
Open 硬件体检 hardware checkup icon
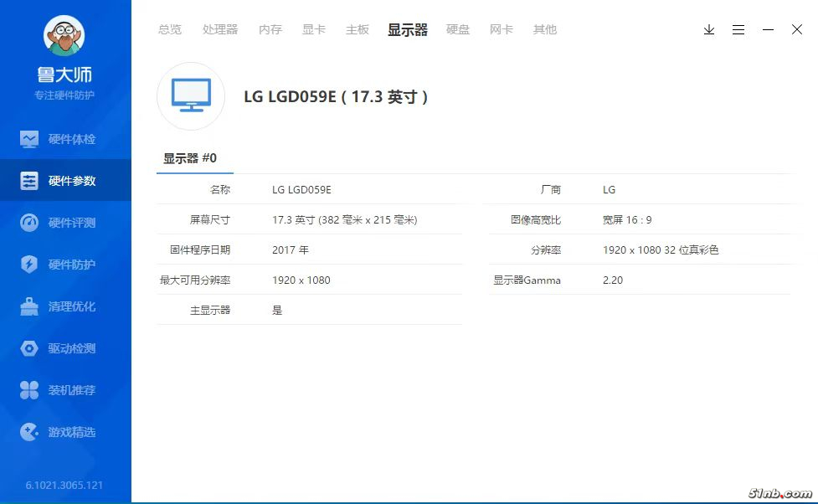pos(29,139)
